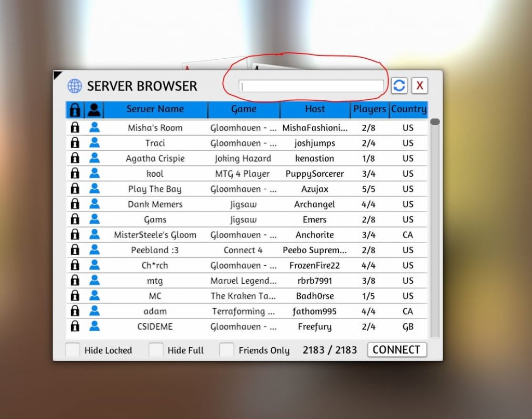Screen dimensions: 532x419
Task: Click person icon on Gams row
Action: 95,219
